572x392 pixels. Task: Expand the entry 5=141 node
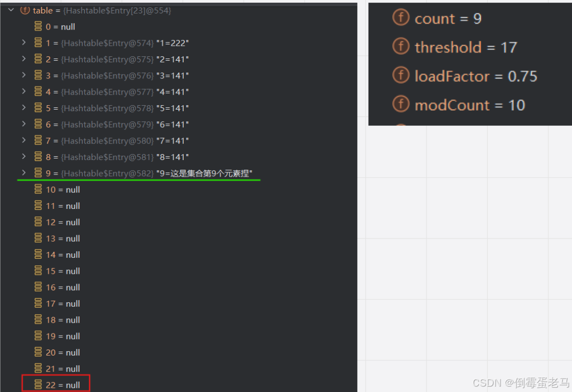[x=24, y=107]
